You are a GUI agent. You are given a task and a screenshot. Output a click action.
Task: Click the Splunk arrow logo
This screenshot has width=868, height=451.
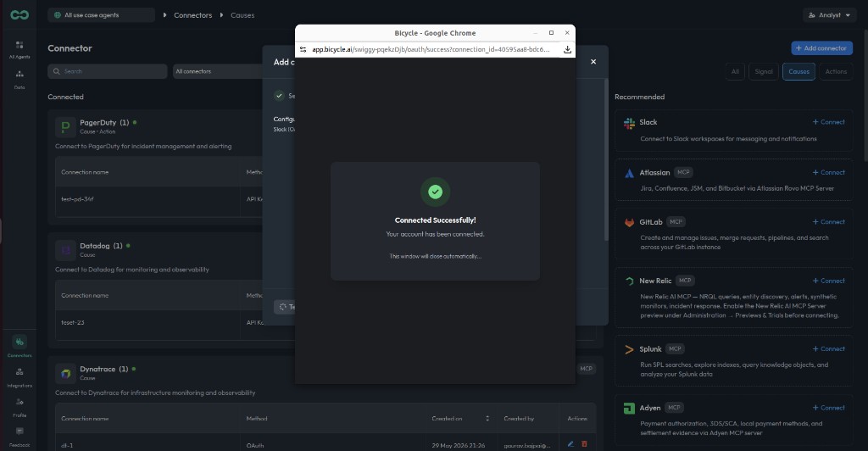[629, 349]
